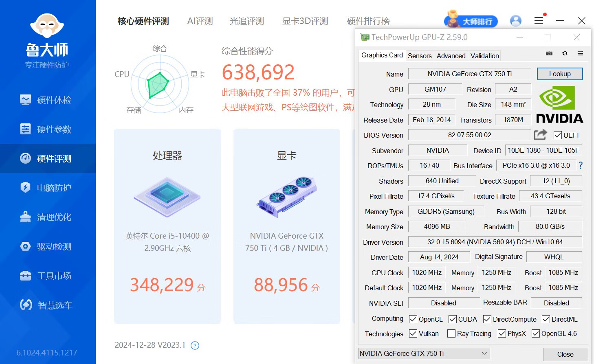This screenshot has height=364, width=594.
Task: Click the processor score 348,229
Action: pos(162,285)
